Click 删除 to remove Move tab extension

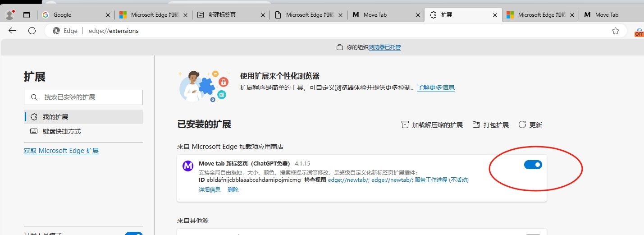pyautogui.click(x=233, y=190)
